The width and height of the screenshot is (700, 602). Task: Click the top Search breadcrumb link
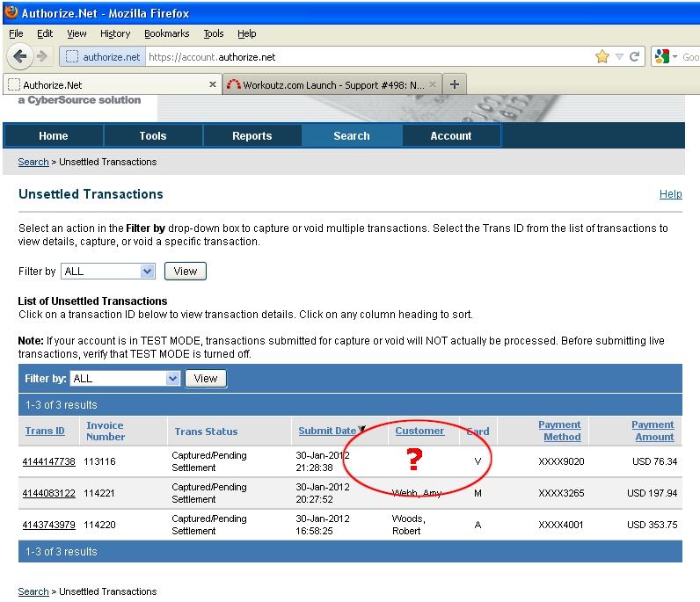33,162
